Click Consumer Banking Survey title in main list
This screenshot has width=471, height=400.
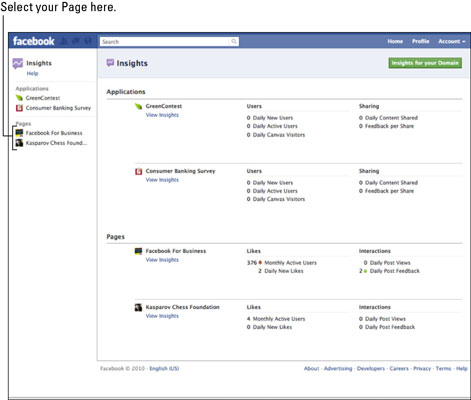pyautogui.click(x=180, y=171)
